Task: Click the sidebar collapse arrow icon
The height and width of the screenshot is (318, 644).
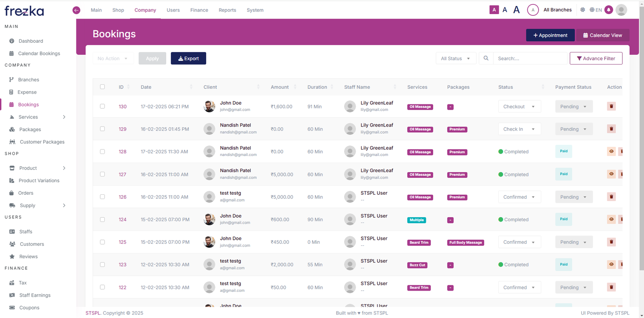Action: tap(76, 10)
